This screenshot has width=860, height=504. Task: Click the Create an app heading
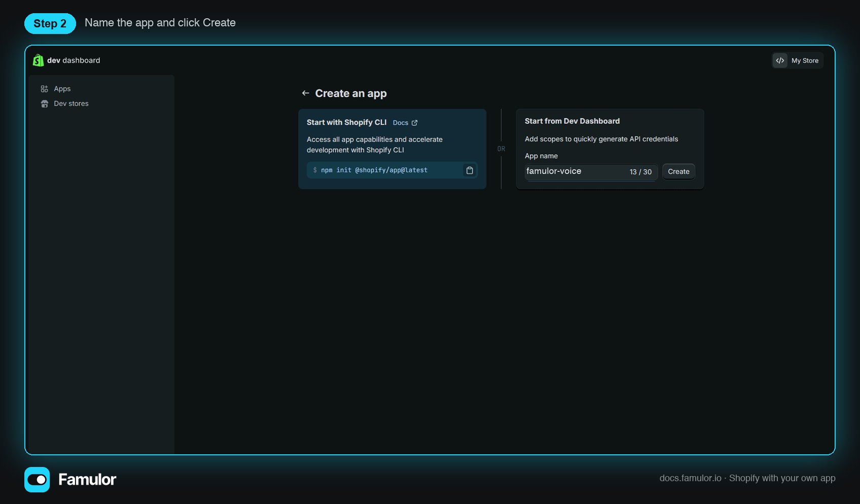pos(351,93)
